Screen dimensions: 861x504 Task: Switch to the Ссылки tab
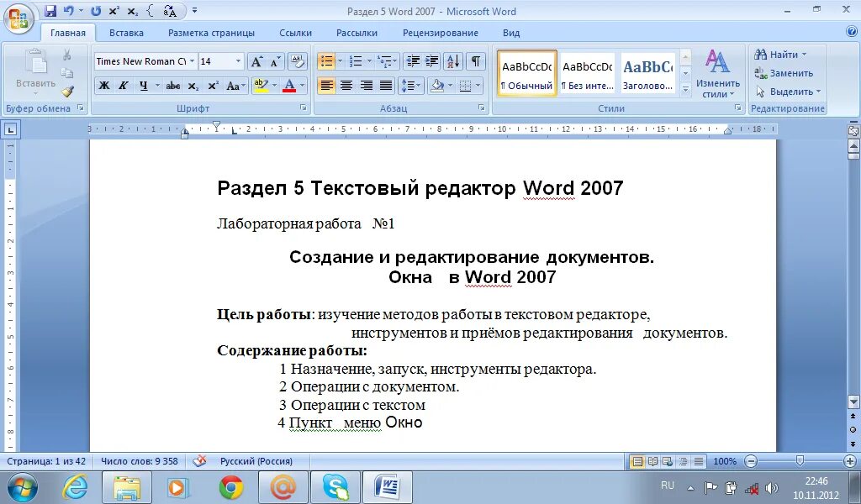(x=295, y=33)
